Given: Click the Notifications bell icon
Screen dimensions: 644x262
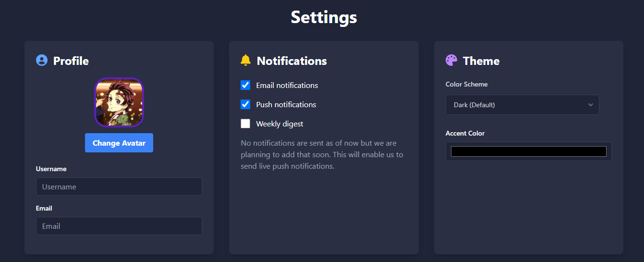Looking at the screenshot, I should coord(245,61).
